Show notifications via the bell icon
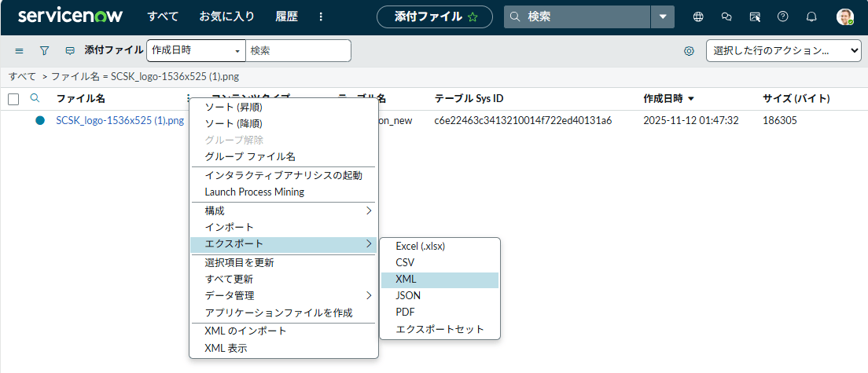This screenshot has height=373, width=868. [811, 16]
